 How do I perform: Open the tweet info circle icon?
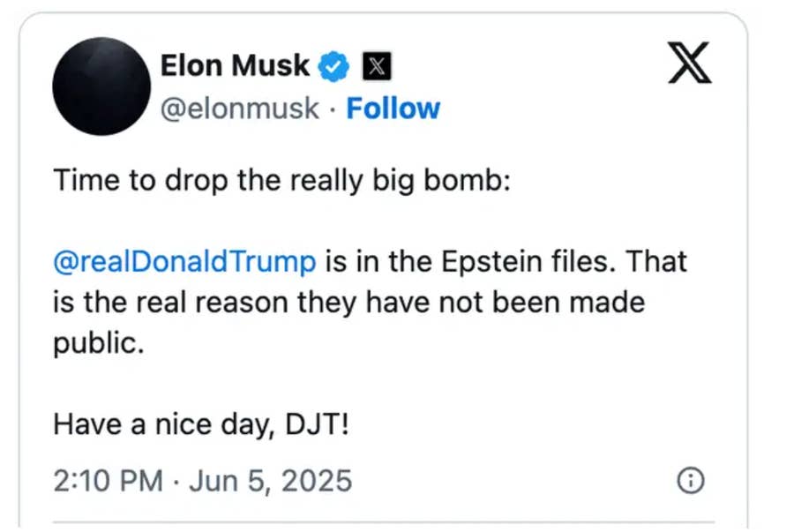pyautogui.click(x=692, y=480)
